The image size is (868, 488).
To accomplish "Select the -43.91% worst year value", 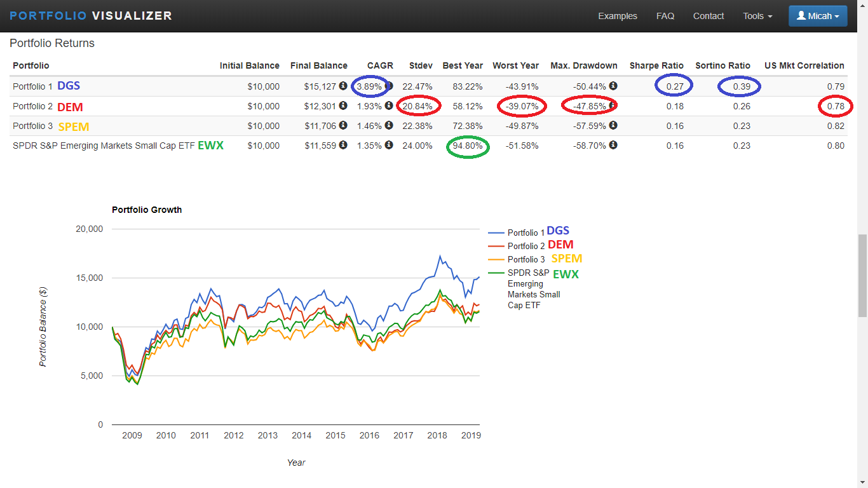I will point(522,86).
